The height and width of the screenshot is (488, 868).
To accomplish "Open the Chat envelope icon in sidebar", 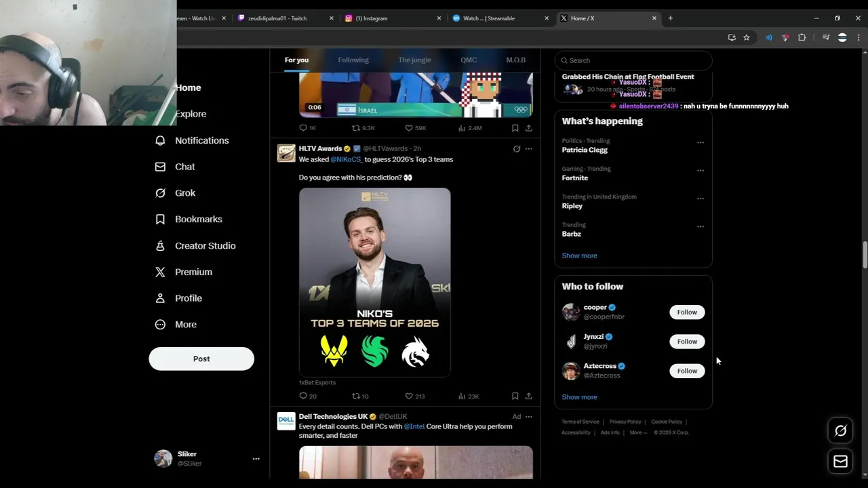I will [x=160, y=167].
